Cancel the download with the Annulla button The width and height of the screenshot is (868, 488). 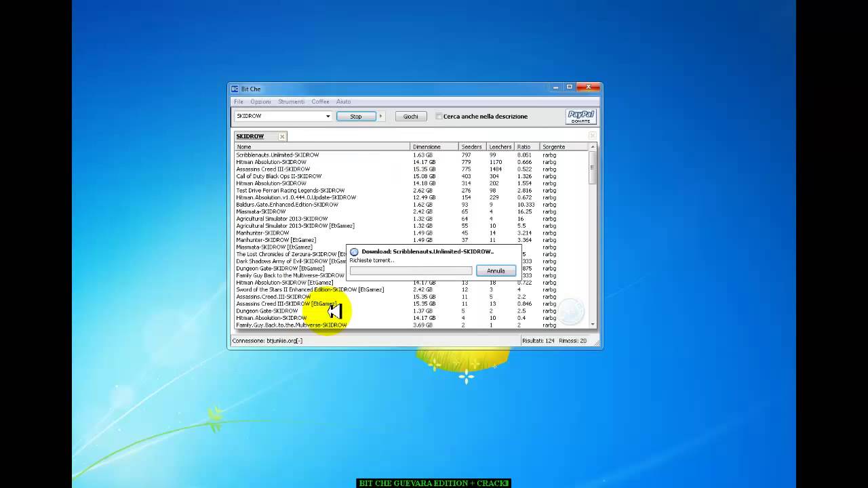pyautogui.click(x=496, y=270)
